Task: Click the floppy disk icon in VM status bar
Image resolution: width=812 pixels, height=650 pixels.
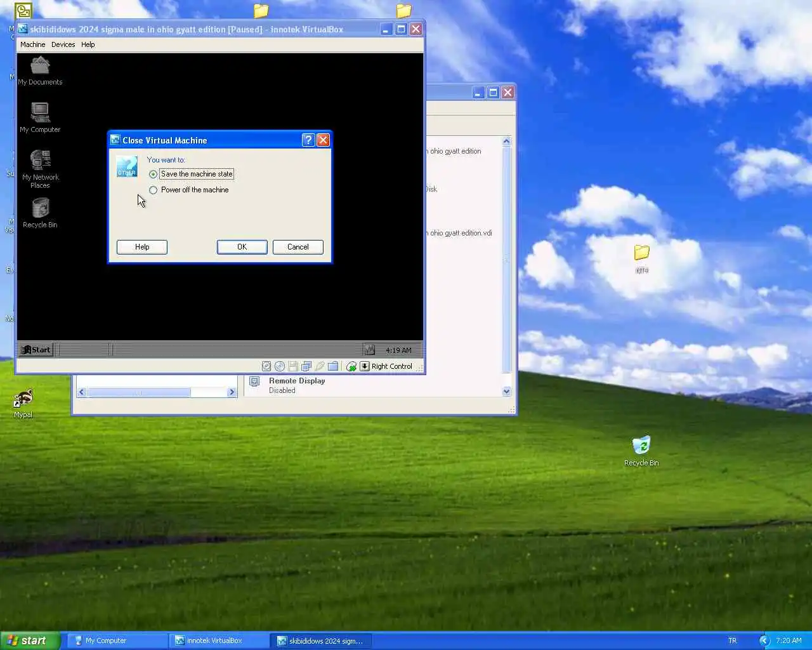Action: (x=293, y=366)
